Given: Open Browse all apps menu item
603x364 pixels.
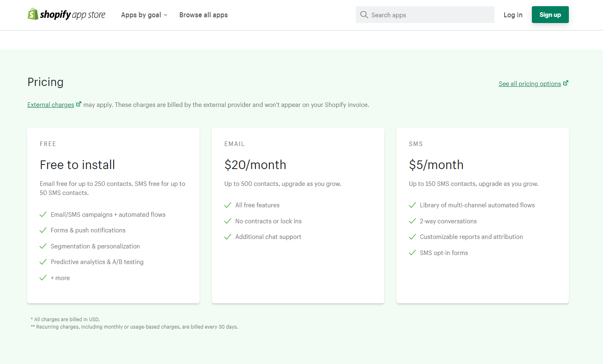Looking at the screenshot, I should pyautogui.click(x=203, y=15).
